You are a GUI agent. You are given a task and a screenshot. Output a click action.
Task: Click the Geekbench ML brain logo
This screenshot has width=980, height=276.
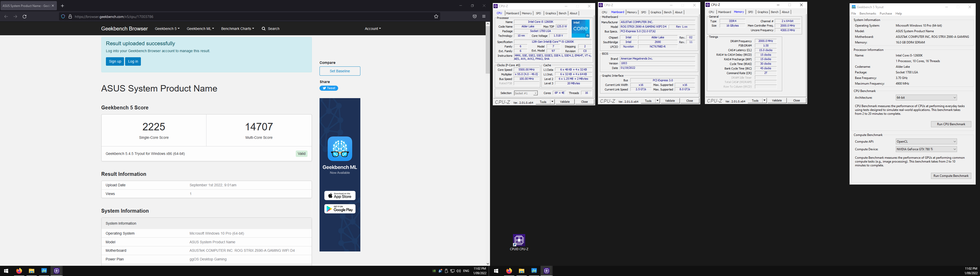[340, 149]
